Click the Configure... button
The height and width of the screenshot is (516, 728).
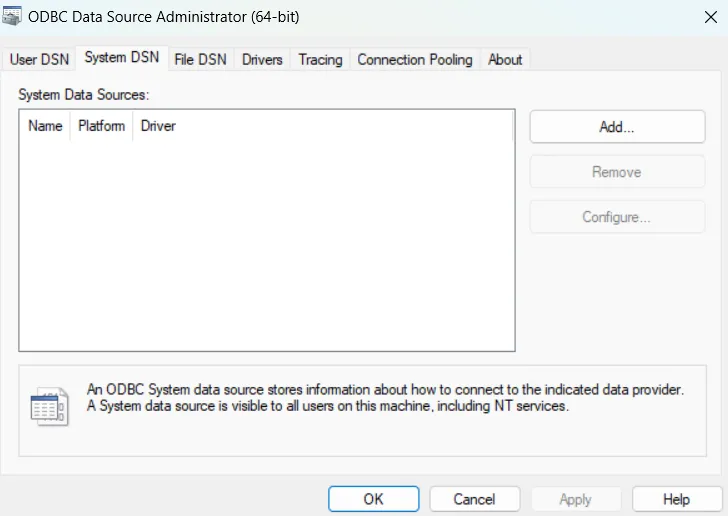point(617,217)
